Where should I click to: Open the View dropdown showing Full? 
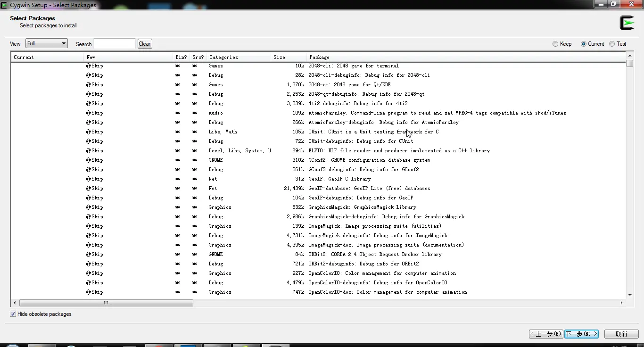(x=47, y=43)
